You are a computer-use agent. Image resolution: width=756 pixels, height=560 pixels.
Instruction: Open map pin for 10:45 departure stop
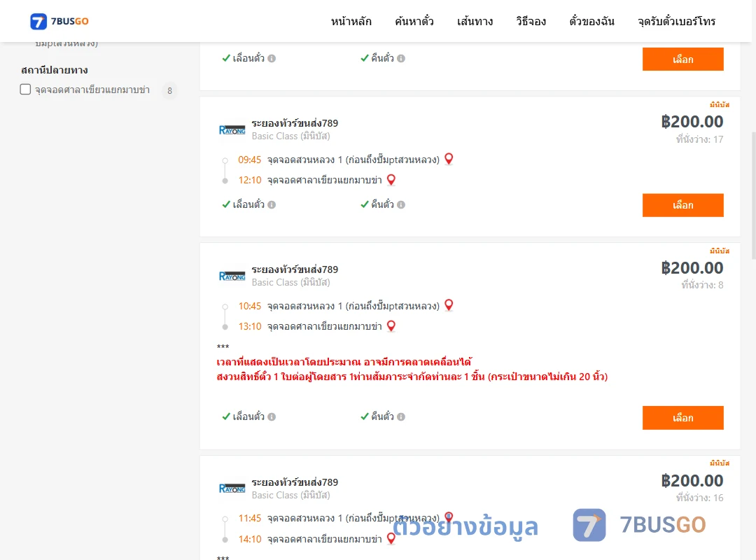click(449, 304)
